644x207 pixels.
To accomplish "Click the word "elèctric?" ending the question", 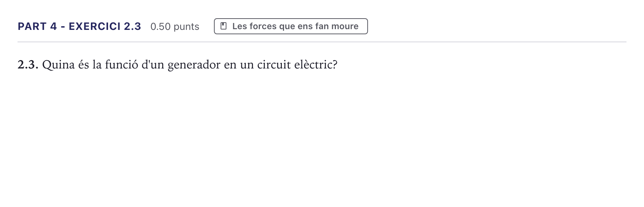I will (315, 65).
